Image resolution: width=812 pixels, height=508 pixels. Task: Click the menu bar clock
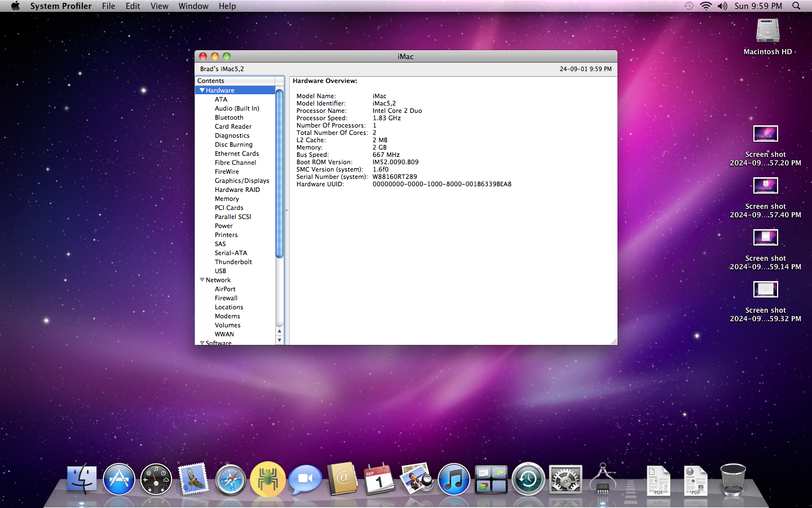click(x=758, y=6)
